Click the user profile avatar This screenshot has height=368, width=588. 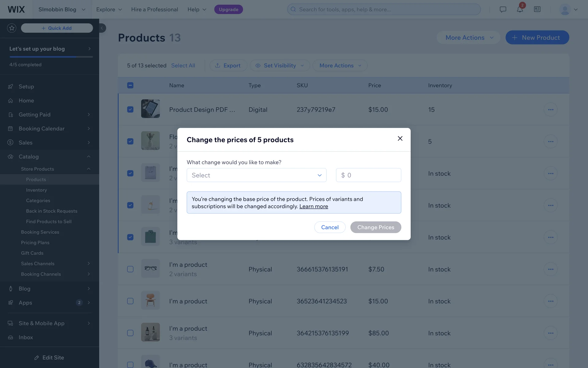(565, 9)
